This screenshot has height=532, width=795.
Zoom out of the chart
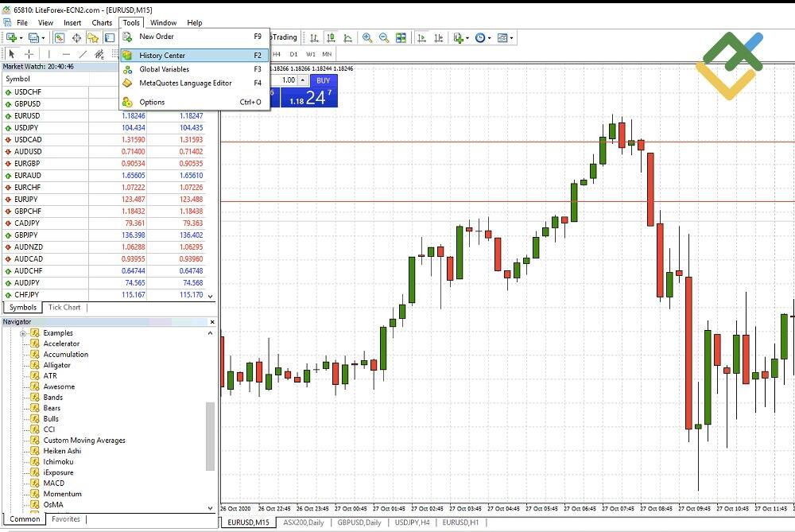(x=383, y=37)
